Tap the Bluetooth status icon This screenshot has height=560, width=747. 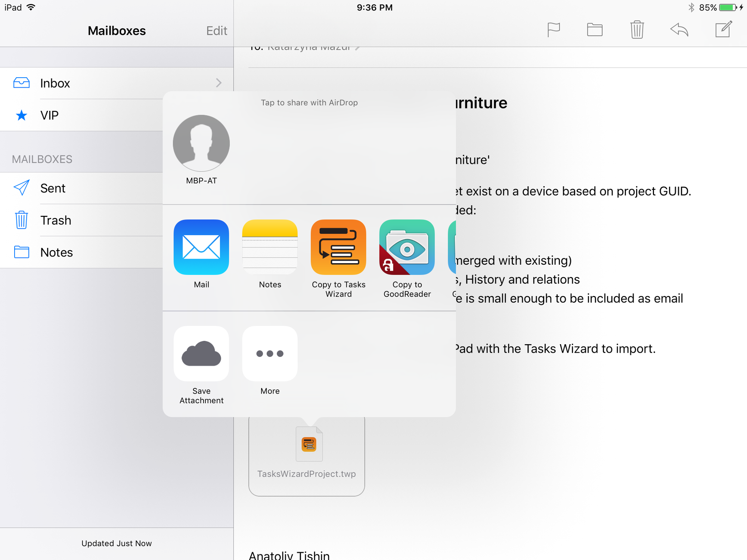691,7
